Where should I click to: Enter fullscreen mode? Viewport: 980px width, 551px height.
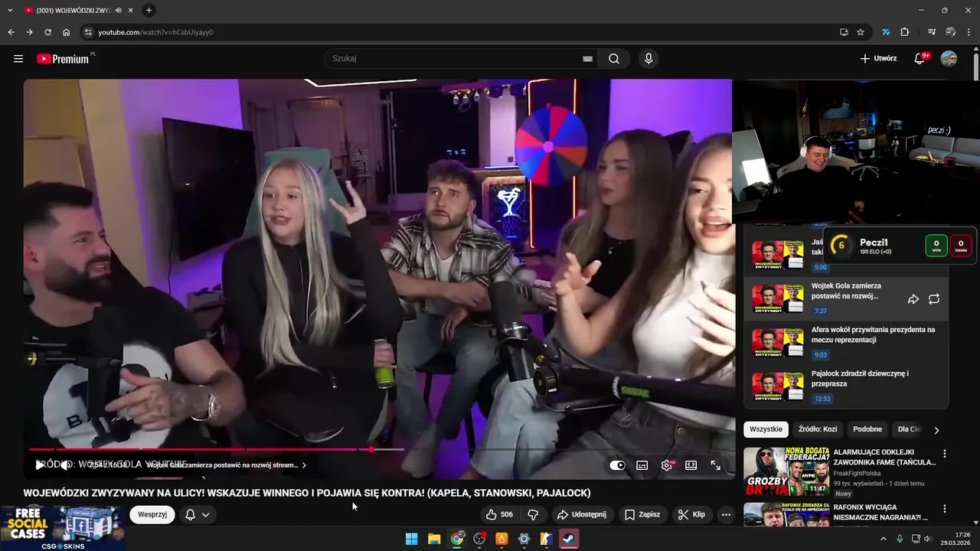[715, 465]
